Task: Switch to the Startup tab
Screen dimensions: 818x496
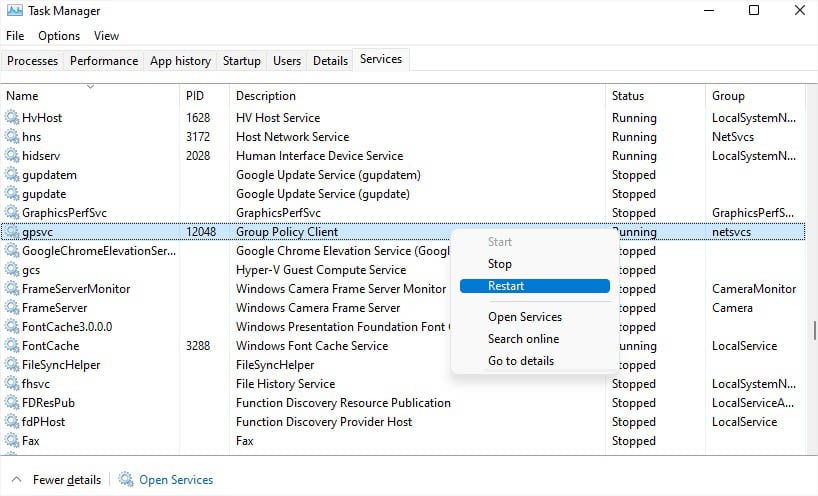Action: 241,61
